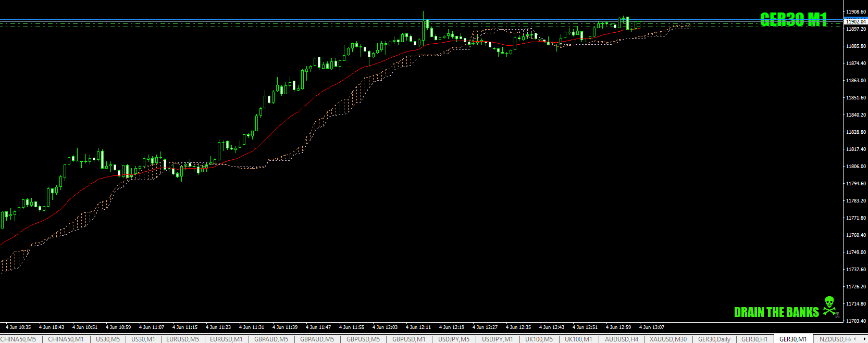This screenshot has width=868, height=343.
Task: Click the active GER30,M1 chart tab
Action: (793, 339)
